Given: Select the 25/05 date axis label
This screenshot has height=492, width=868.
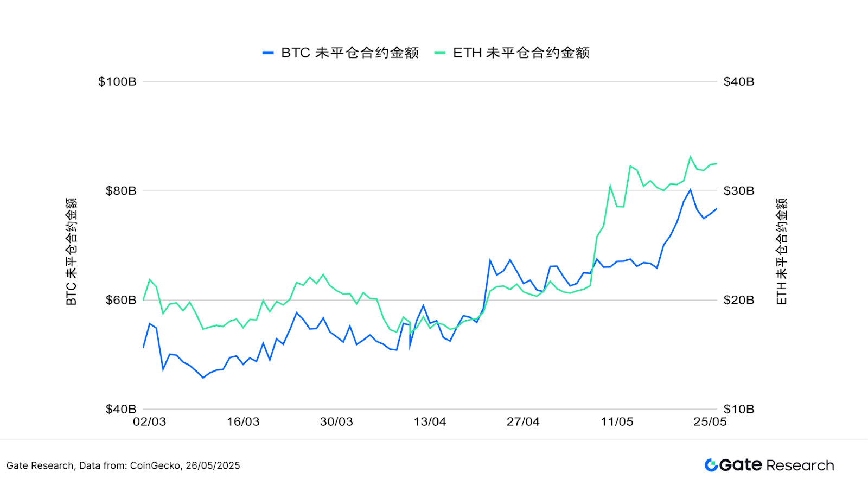Looking at the screenshot, I should tap(710, 421).
